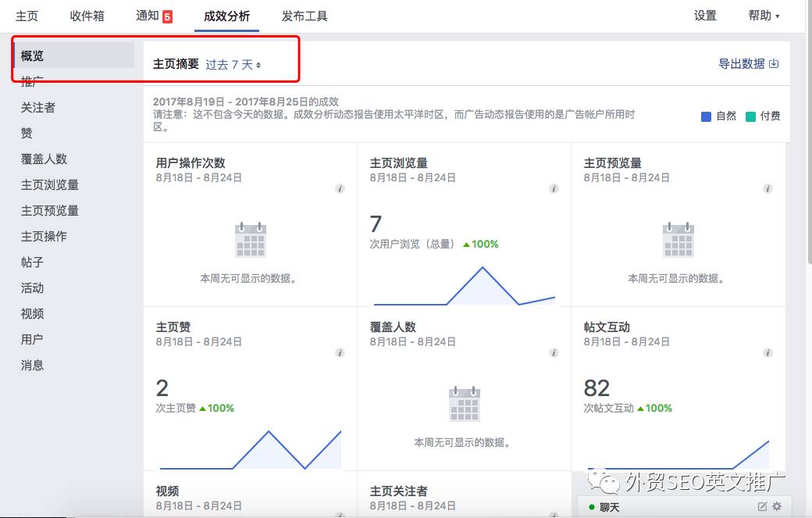Click the info icon on 覆盖人数 card
The width and height of the screenshot is (812, 518).
554,353
